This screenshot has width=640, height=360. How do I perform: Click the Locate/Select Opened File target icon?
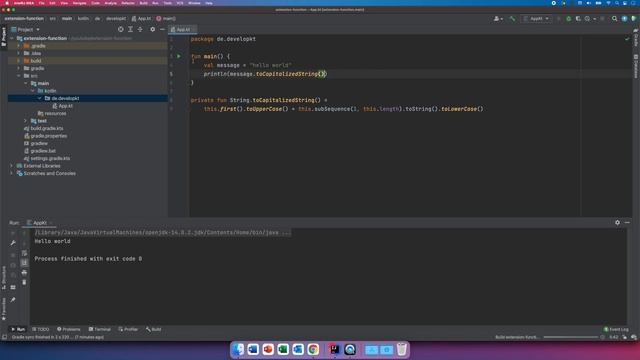[120, 29]
